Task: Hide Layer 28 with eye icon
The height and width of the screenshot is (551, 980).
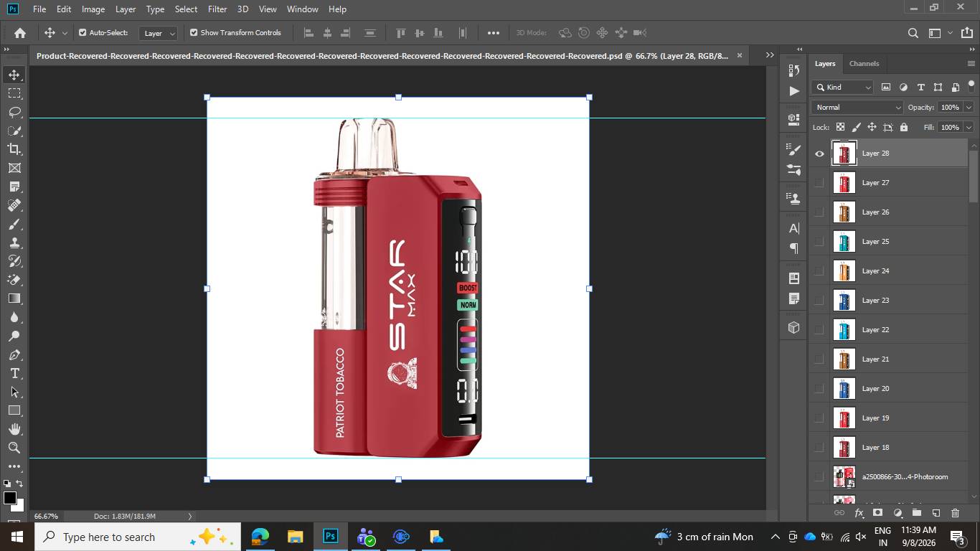Action: coord(819,154)
